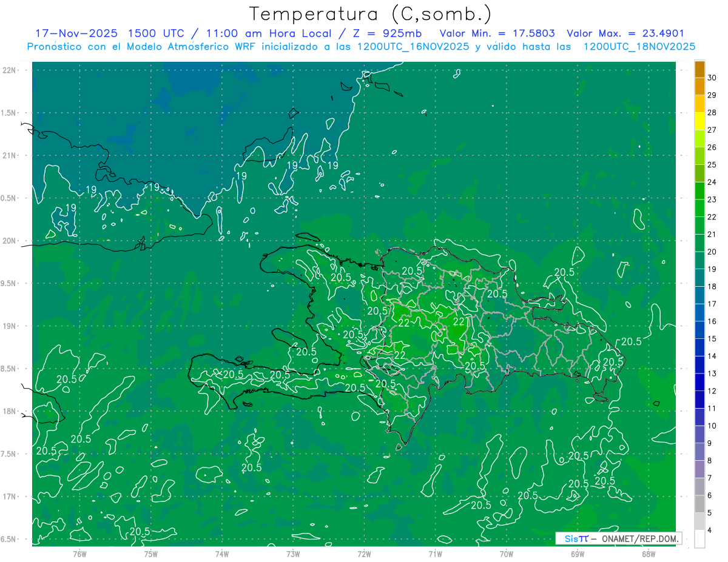Click colorbar swatch between 29 and 30
The image size is (728, 562).
click(x=699, y=86)
